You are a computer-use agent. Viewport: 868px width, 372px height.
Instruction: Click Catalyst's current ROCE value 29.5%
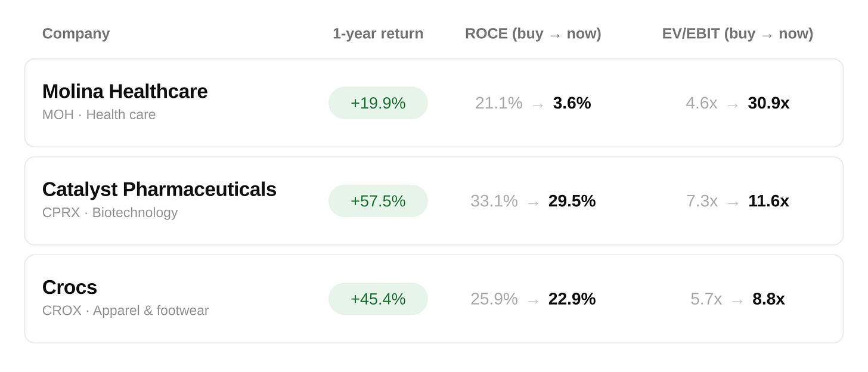pyautogui.click(x=572, y=201)
